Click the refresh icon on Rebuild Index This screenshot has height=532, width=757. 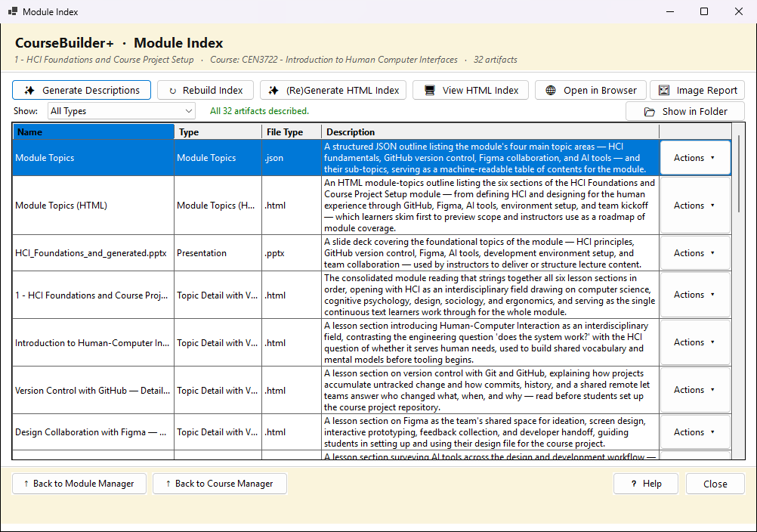point(173,91)
